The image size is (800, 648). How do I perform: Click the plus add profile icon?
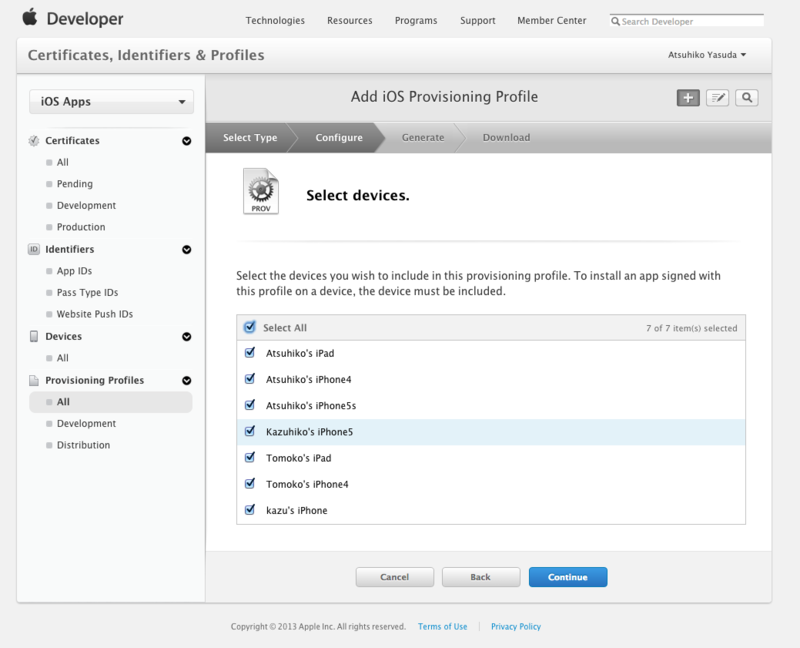[688, 97]
